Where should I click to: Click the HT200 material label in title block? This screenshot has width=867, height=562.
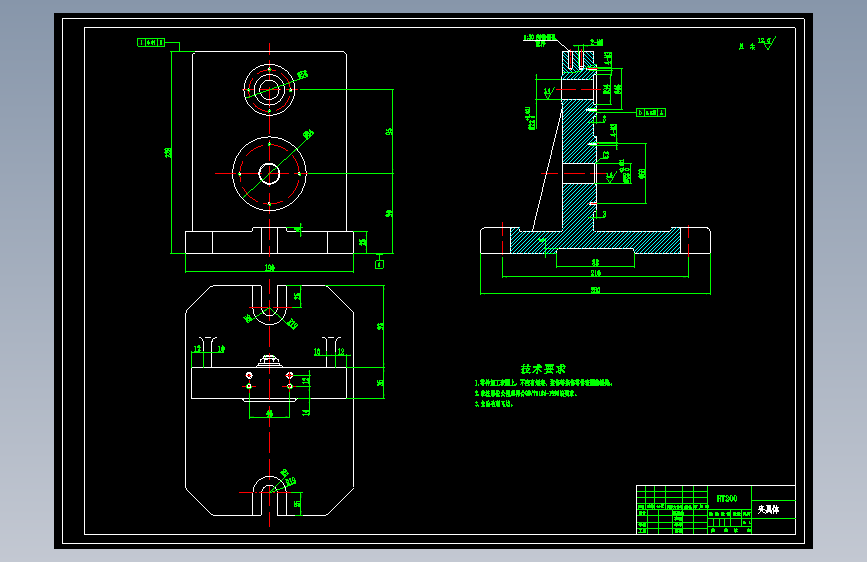(727, 498)
